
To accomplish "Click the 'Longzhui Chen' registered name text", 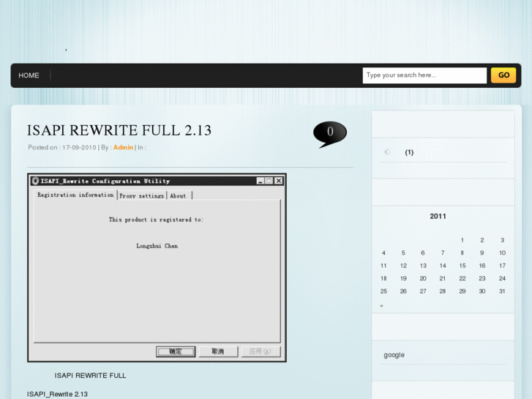I will click(157, 246).
